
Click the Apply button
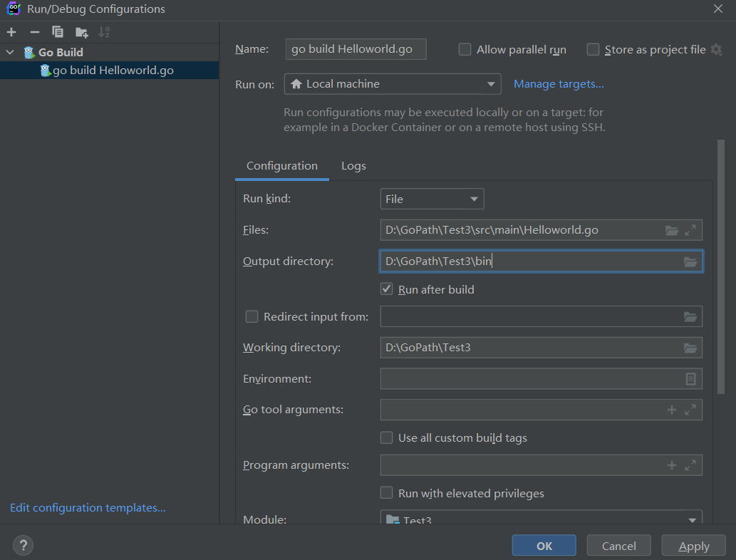coord(693,546)
